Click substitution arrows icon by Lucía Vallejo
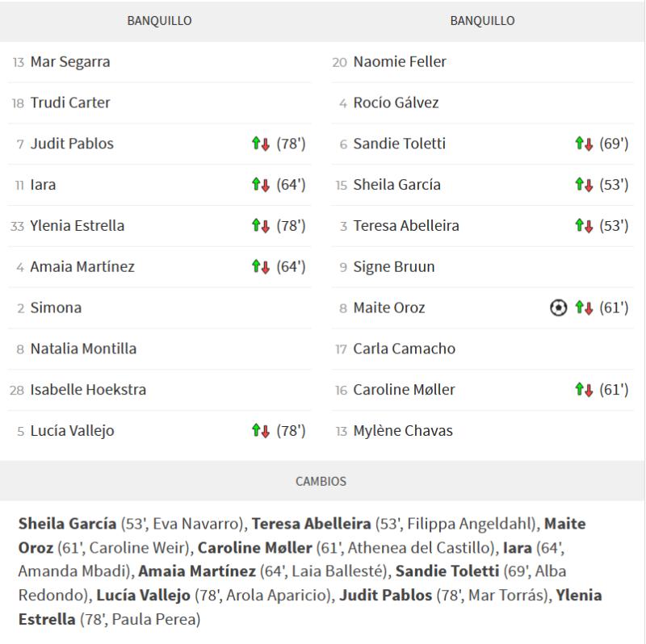This screenshot has width=646, height=644. tap(260, 431)
